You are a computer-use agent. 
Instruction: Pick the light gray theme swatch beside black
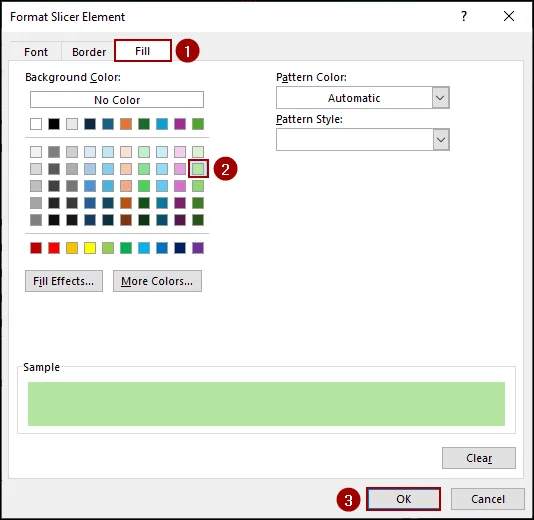coord(72,124)
